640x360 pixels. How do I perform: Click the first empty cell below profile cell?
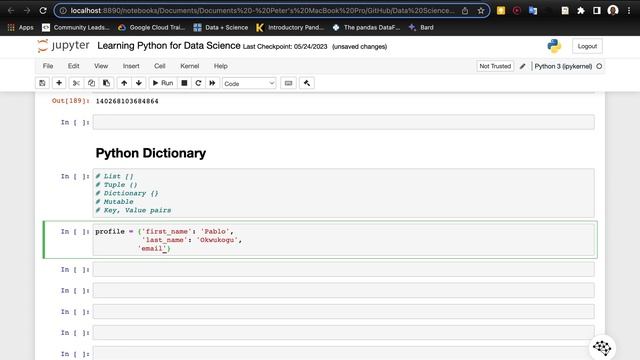tap(343, 269)
